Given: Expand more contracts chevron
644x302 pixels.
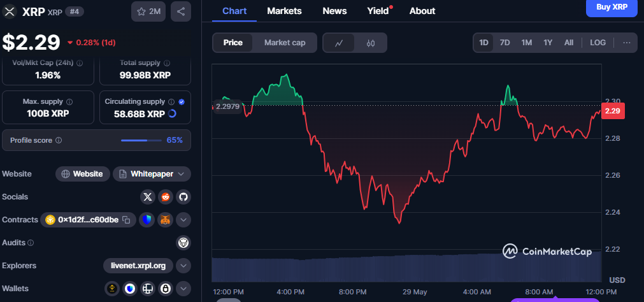Looking at the screenshot, I should [183, 220].
